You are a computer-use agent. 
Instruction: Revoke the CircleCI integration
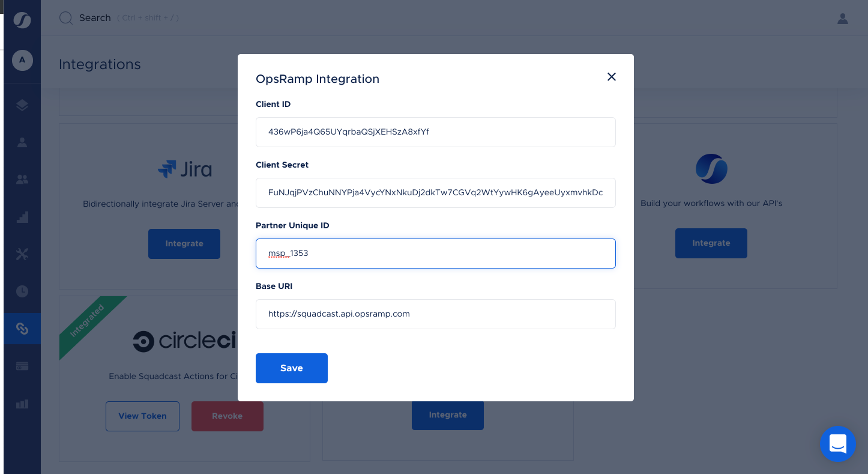[228, 416]
